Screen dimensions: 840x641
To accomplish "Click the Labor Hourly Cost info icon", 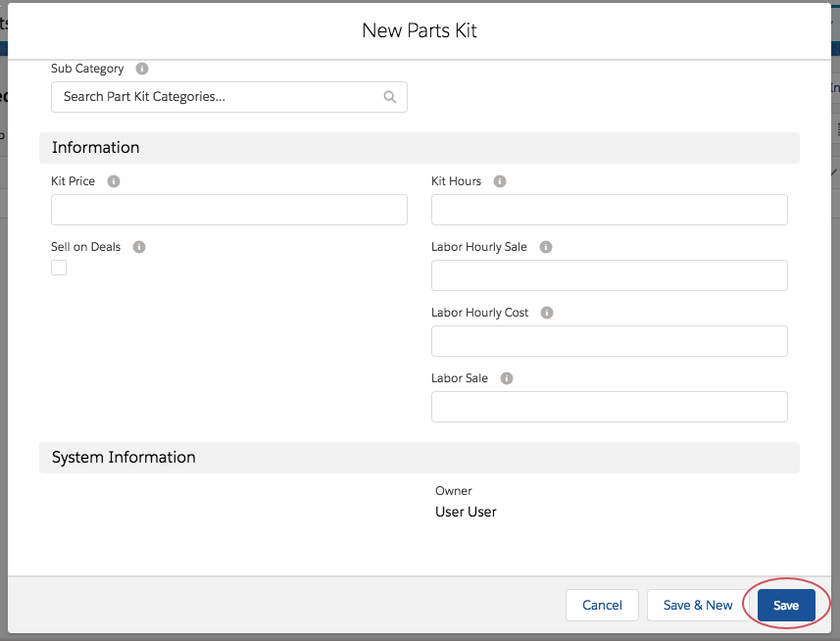I will tap(547, 313).
